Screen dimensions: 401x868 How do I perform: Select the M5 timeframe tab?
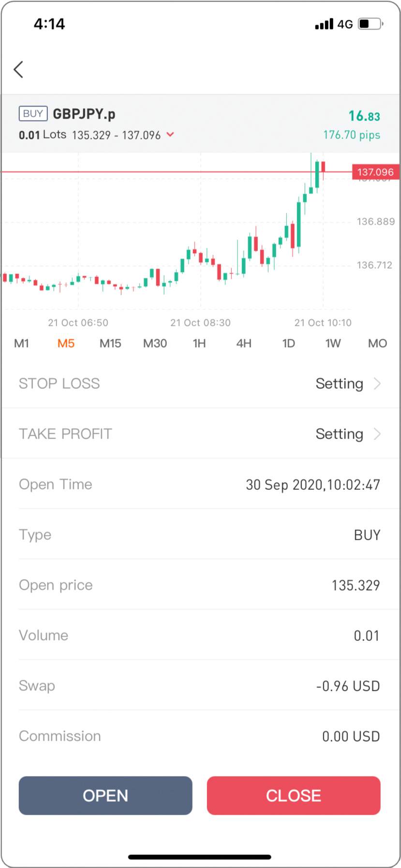pos(66,343)
